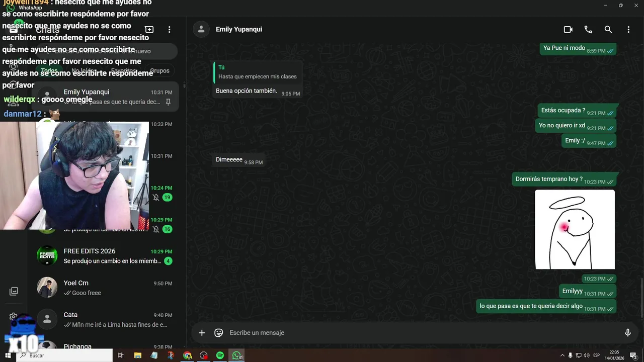This screenshot has height=362, width=644.
Task: Click the WhatsApp taskbar icon
Action: (237, 355)
